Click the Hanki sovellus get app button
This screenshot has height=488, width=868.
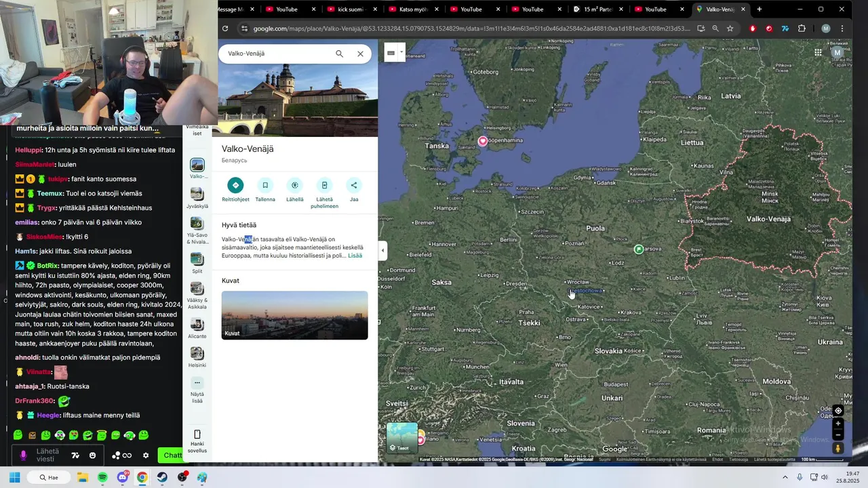[x=197, y=441]
